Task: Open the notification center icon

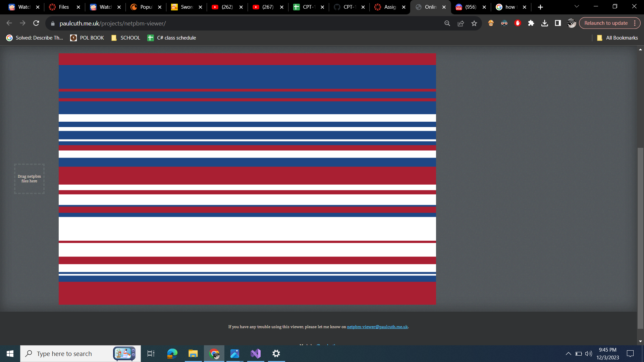Action: (630, 354)
